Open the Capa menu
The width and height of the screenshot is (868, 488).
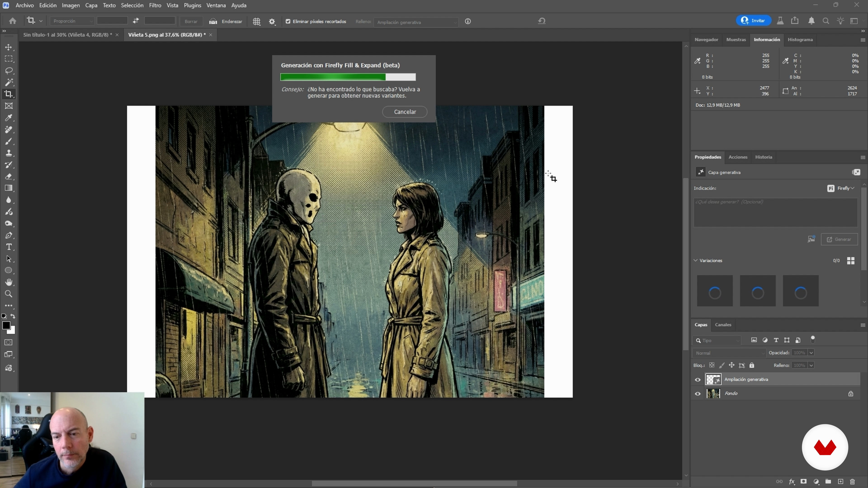click(91, 5)
